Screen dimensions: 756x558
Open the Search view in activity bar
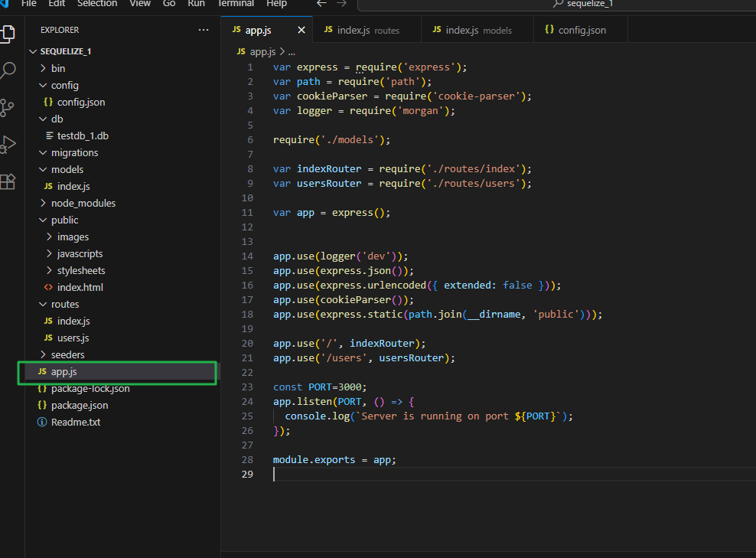pos(8,70)
